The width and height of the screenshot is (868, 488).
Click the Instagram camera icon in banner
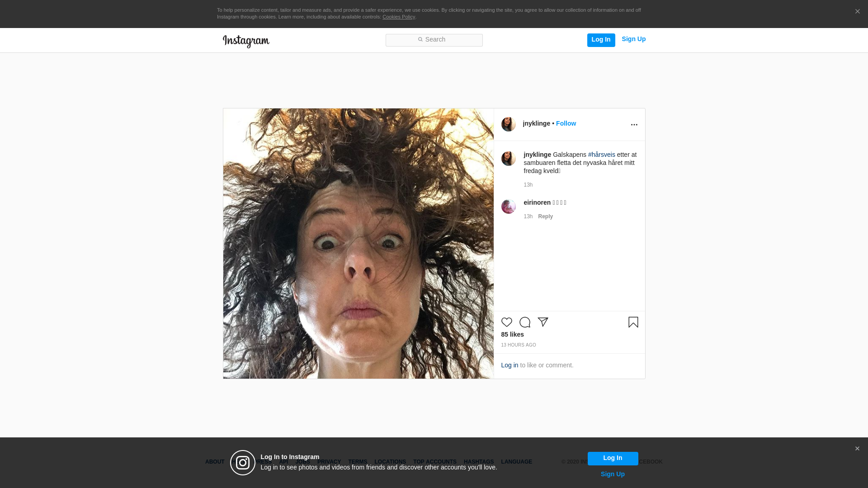[x=243, y=463]
